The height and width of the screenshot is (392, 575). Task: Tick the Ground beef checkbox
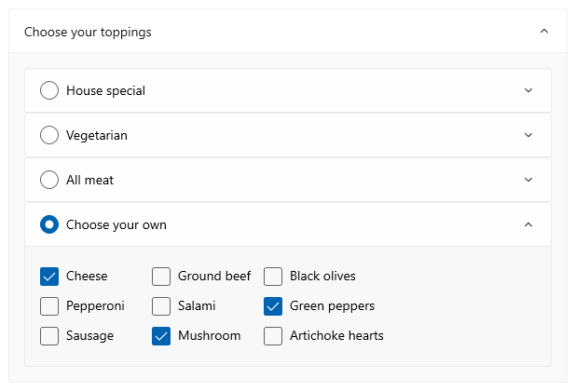pos(161,277)
